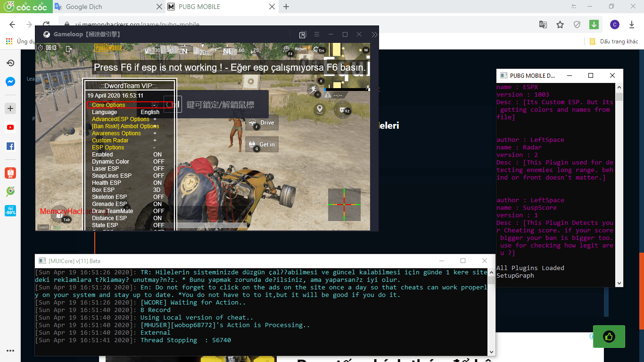The image size is (644, 362).
Task: Click the green thumbs-up button
Action: pos(609,337)
